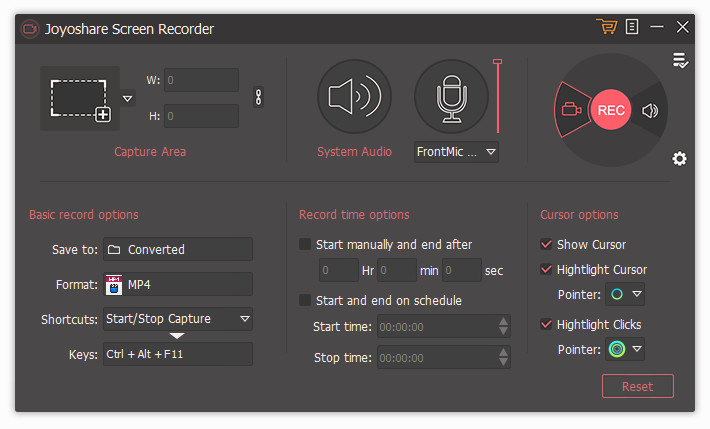This screenshot has height=429, width=710.
Task: Uncheck the Show Cursor checkbox
Action: click(x=546, y=244)
